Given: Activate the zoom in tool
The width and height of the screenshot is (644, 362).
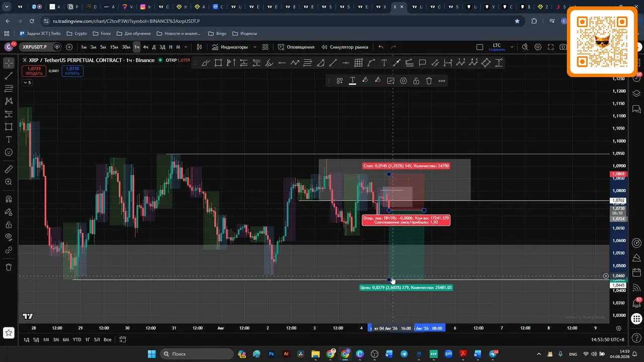Looking at the screenshot, I should coord(9,182).
